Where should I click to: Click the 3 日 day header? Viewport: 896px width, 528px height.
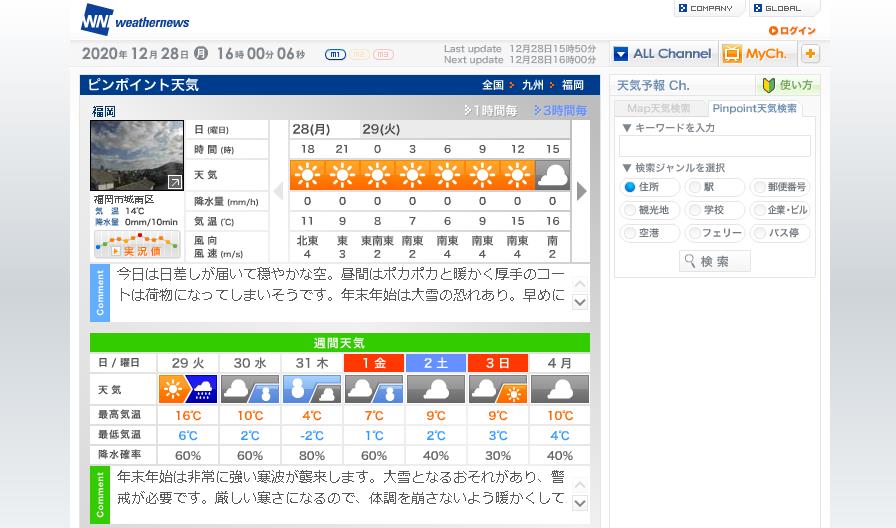498,363
